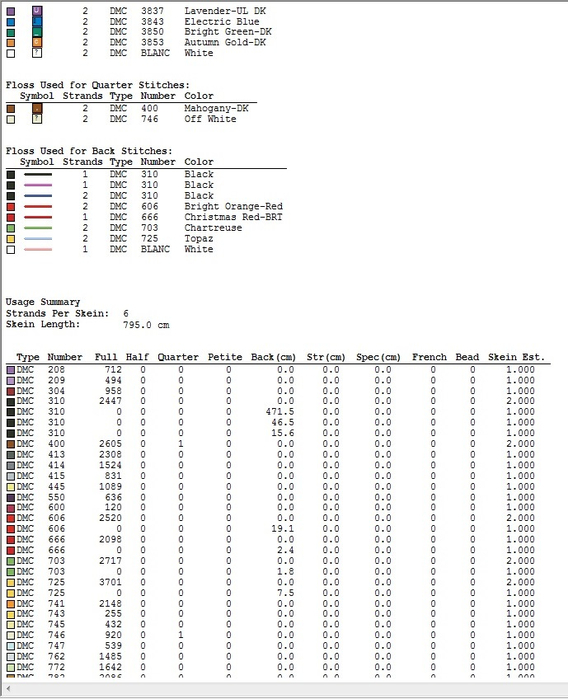Click the floss number '3837'
Viewport: 568px width, 699px height.
pyautogui.click(x=152, y=11)
